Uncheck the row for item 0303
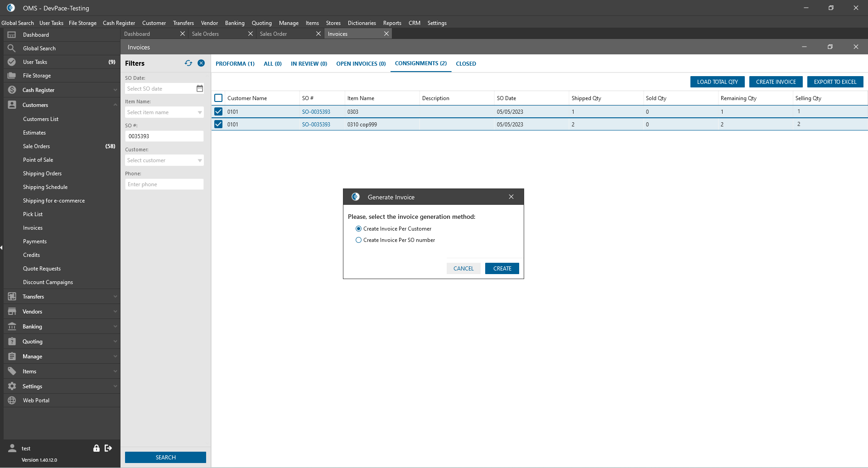Screen dimensions: 868x468 [218, 111]
